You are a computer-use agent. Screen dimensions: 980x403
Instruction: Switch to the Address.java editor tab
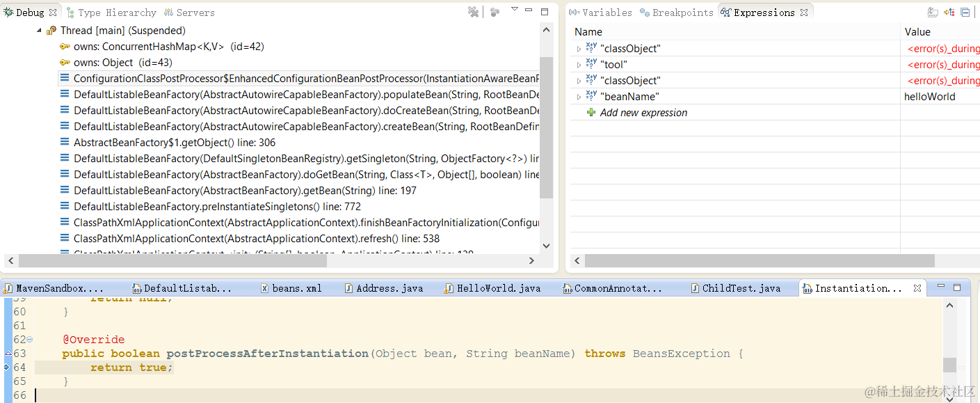383,288
